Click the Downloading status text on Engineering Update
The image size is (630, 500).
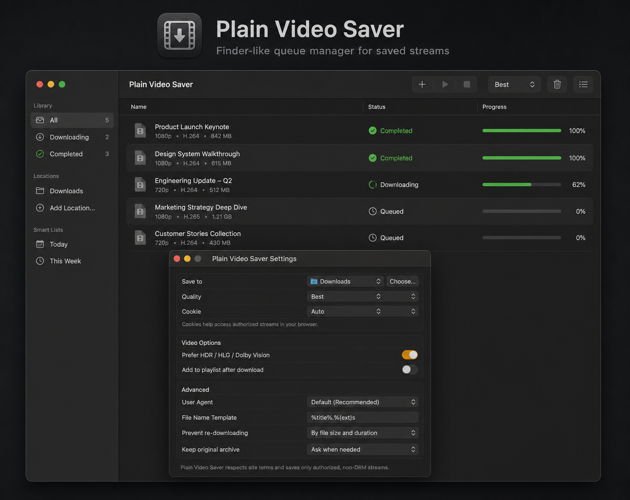pyautogui.click(x=399, y=184)
